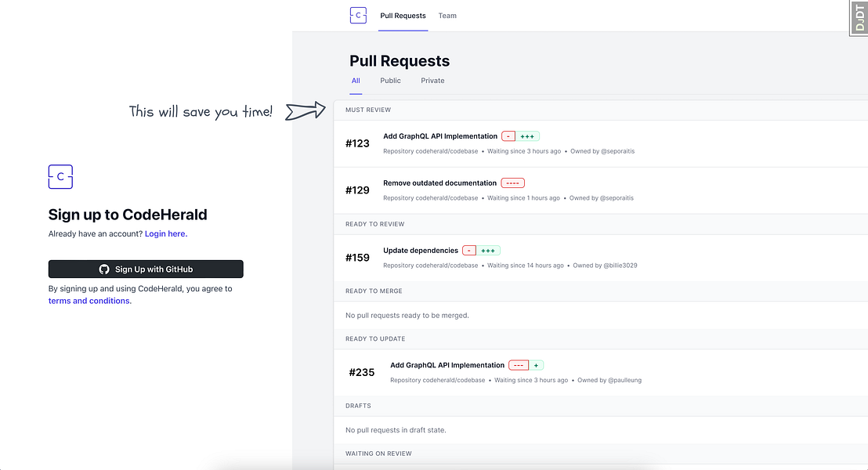Click the CodeHerald logo in the top navigation bar
The image size is (868, 470).
point(357,15)
